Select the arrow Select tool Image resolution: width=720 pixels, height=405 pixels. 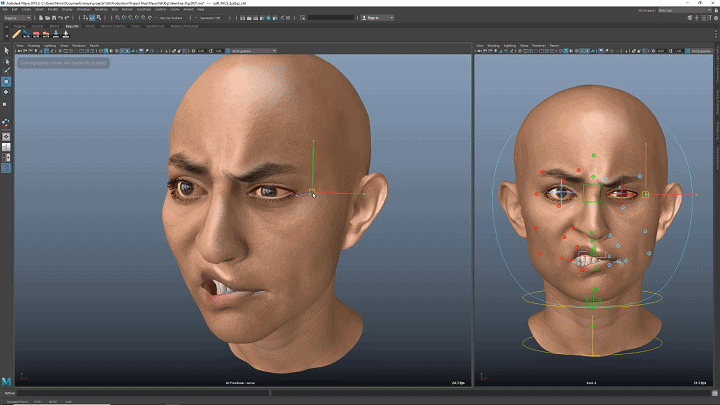pos(6,49)
